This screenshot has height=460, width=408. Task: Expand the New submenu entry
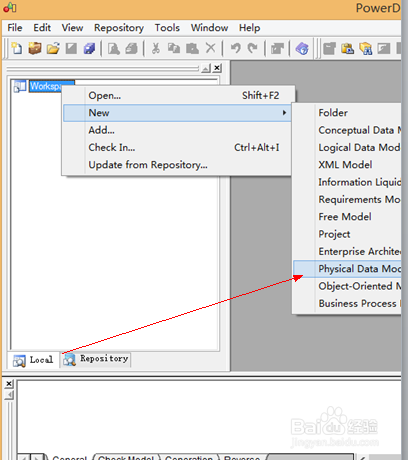tap(177, 113)
